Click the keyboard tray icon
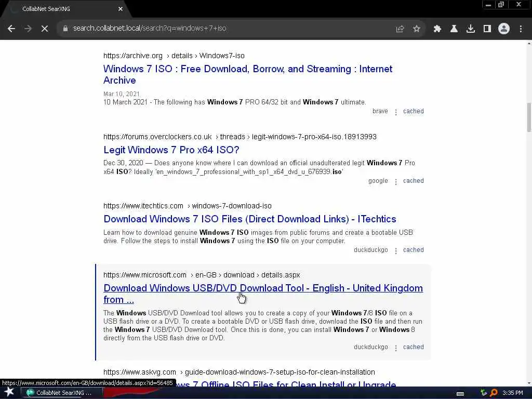Screen dimensions: 532x399 click(460, 394)
